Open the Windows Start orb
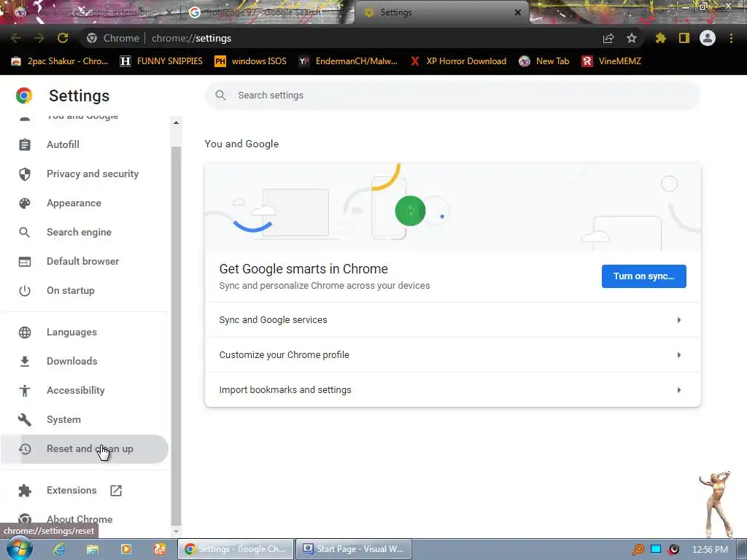Viewport: 747px width, 560px height. click(19, 549)
